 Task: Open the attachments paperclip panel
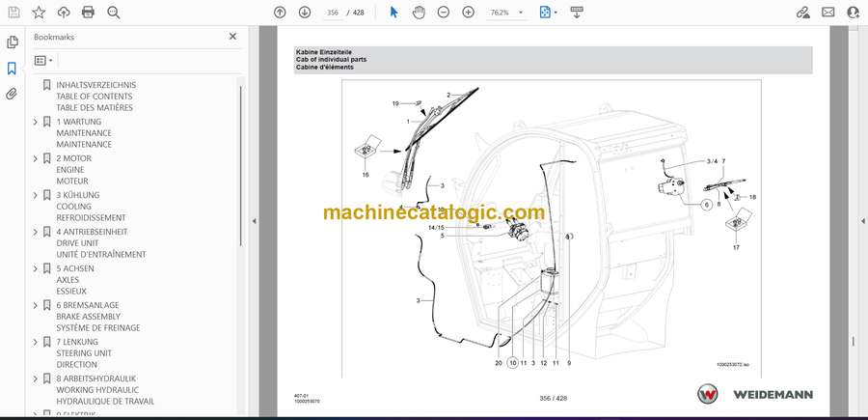[x=12, y=94]
